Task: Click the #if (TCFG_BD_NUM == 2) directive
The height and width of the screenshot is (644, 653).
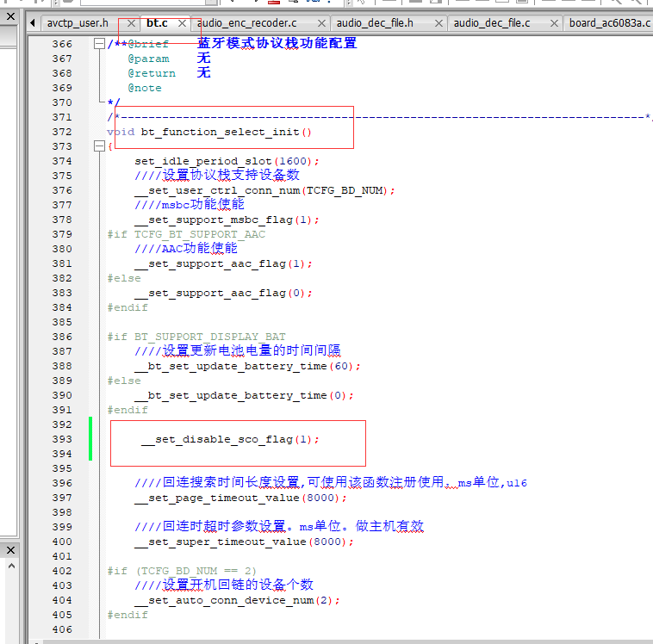Action: click(x=182, y=571)
